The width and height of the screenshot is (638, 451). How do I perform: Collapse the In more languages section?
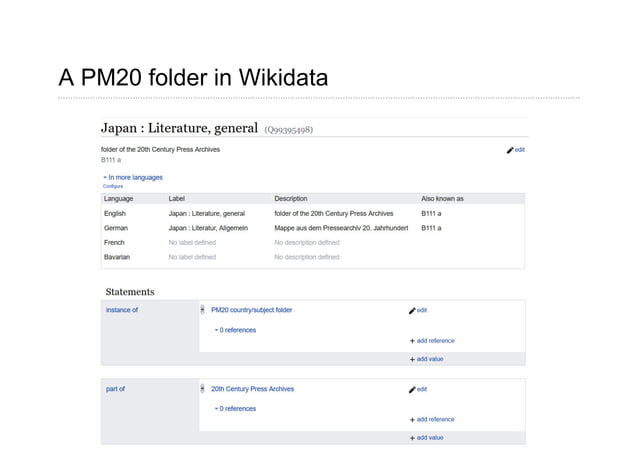click(x=105, y=177)
